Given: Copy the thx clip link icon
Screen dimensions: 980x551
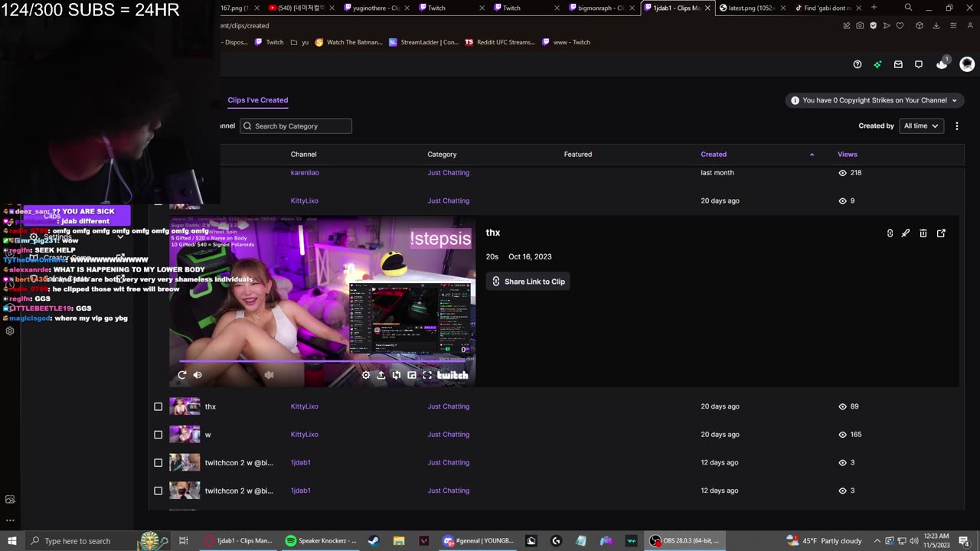Looking at the screenshot, I should point(890,233).
